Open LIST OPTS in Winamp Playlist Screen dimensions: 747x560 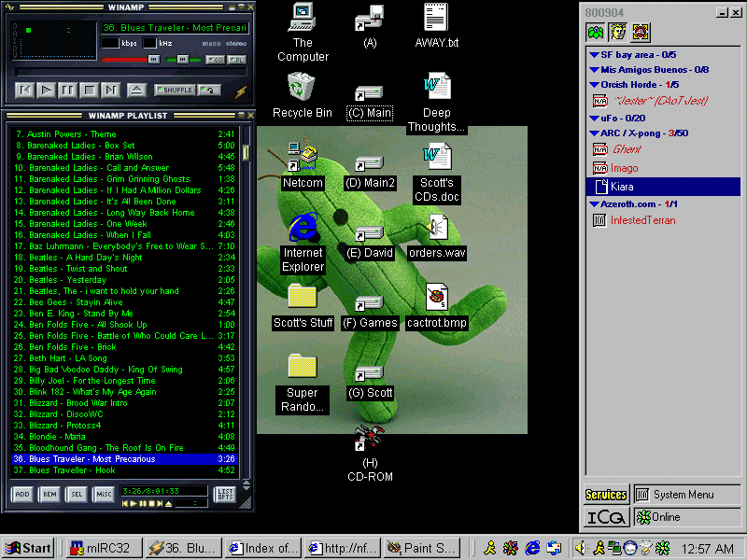[225, 495]
